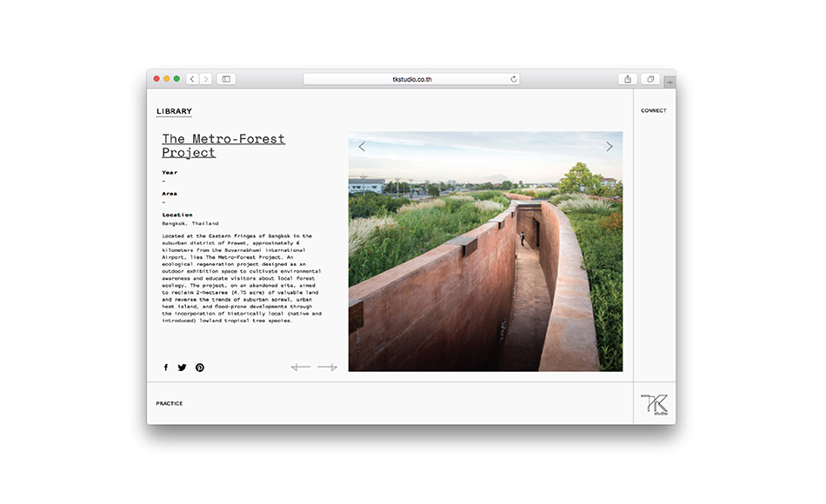Open the LIBRARY section
The width and height of the screenshot is (826, 504).
pos(175,111)
